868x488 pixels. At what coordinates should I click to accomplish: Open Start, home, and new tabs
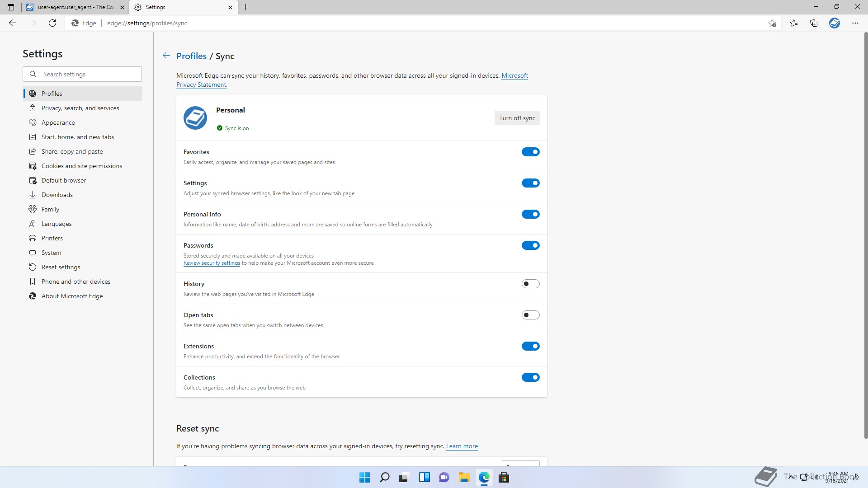(82, 137)
